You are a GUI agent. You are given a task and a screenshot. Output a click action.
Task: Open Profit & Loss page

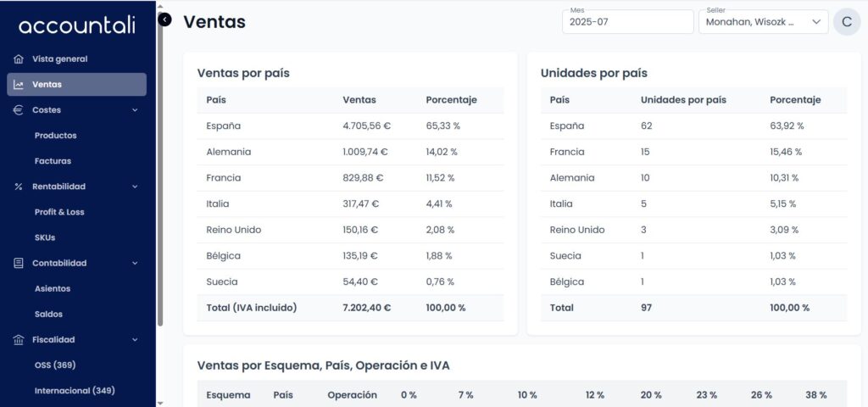(59, 212)
